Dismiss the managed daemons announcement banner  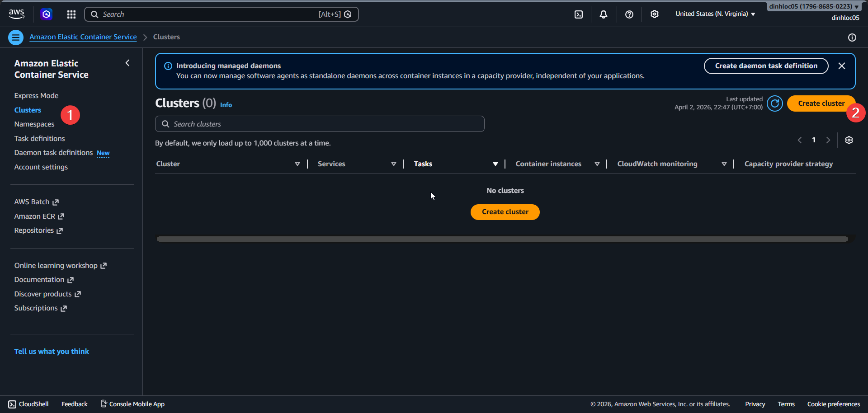pos(841,66)
